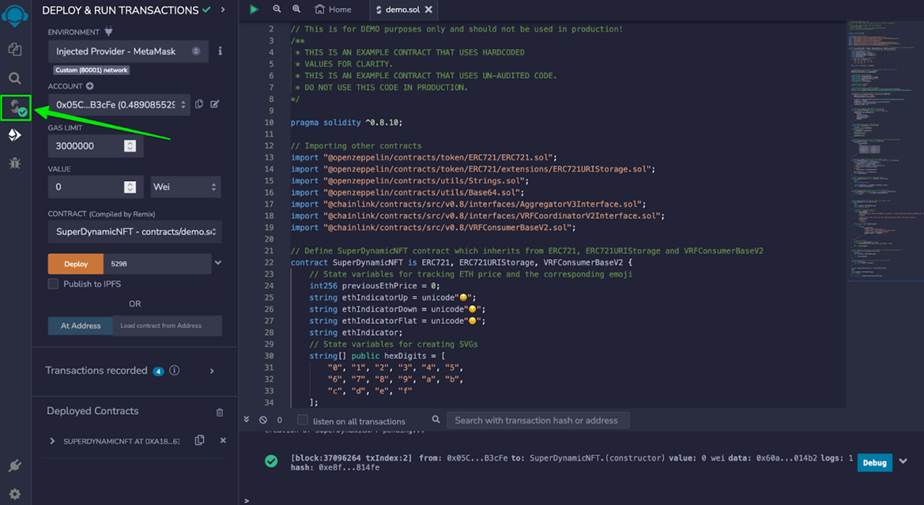Expand the SUPERDYNAMICNFT deployed contract

coord(52,441)
